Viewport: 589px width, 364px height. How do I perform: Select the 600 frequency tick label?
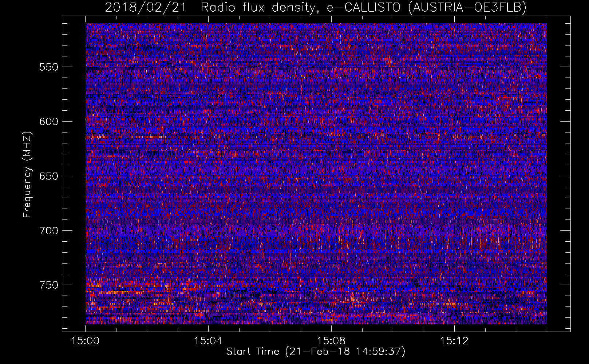pyautogui.click(x=49, y=122)
